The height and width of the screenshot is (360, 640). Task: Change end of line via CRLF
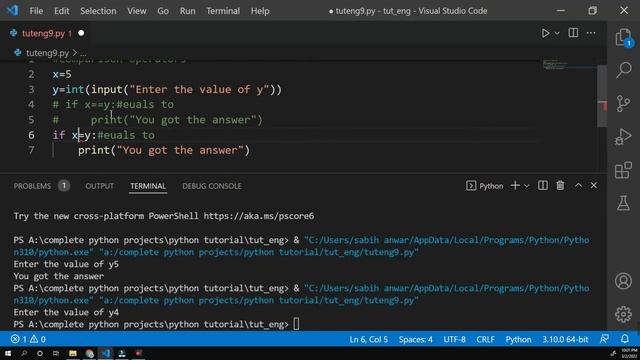(485, 339)
